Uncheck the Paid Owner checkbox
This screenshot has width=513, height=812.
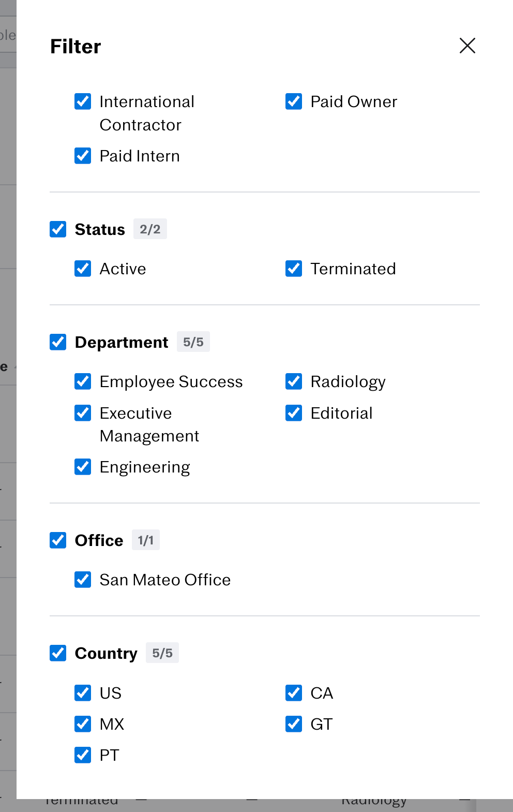point(294,101)
